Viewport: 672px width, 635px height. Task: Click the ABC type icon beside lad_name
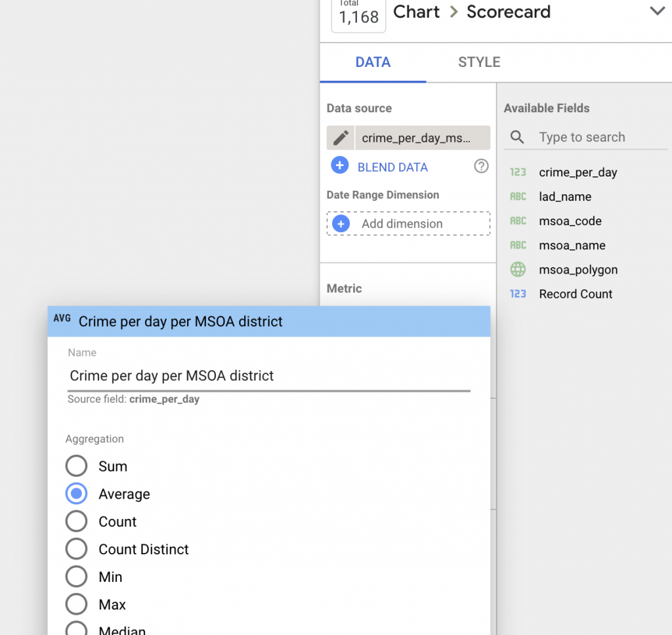pos(518,197)
